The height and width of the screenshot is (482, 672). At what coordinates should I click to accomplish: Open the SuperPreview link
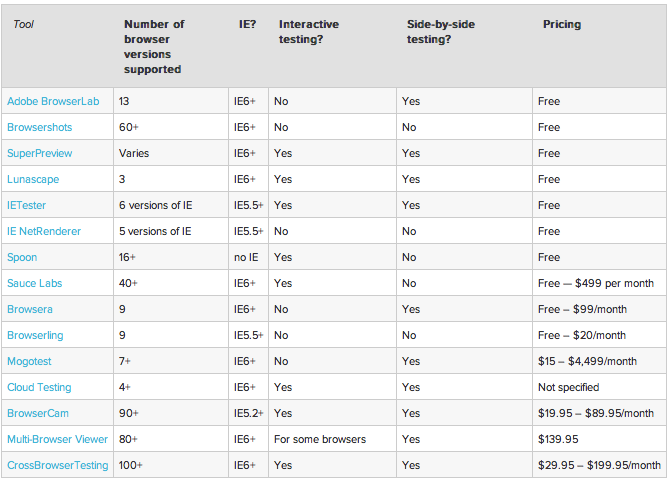pyautogui.click(x=40, y=153)
